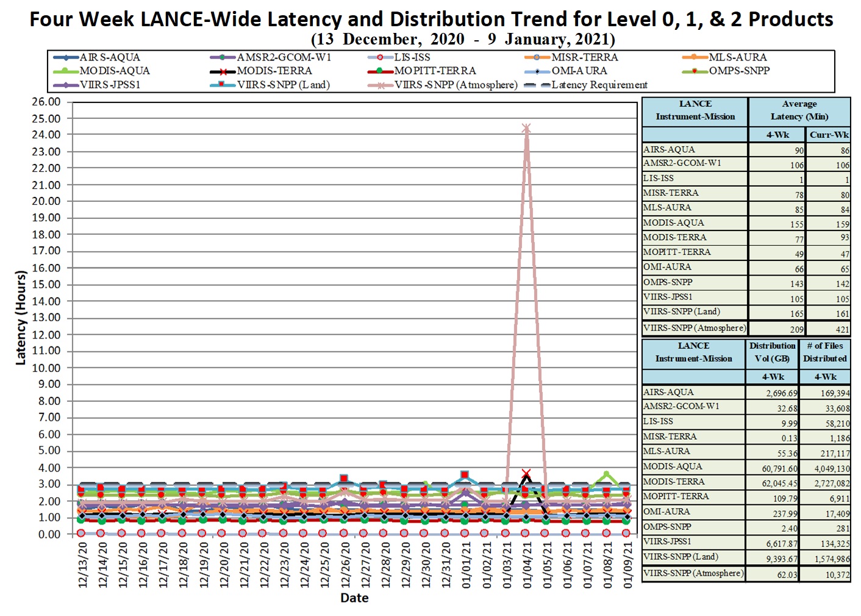
Task: Click MODIS-TERRA file count '2,727,082'
Action: click(x=832, y=484)
